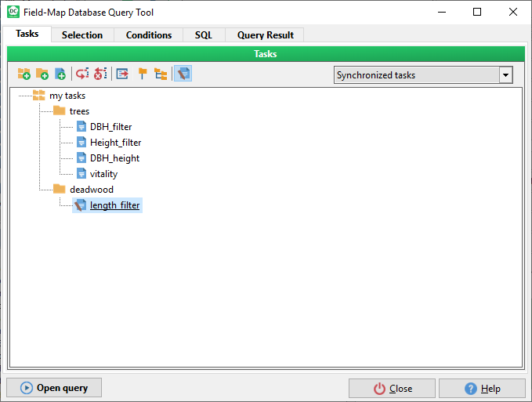This screenshot has width=532, height=402.
Task: Select the vitality task in the tree
Action: tap(103, 174)
